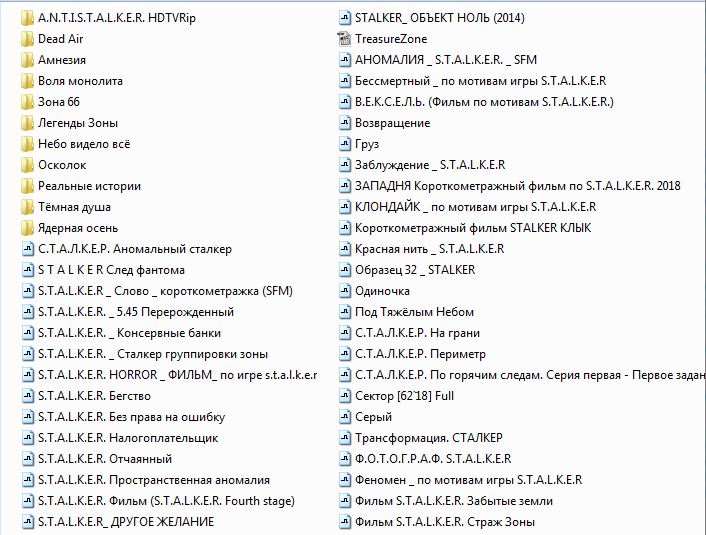The image size is (706, 535).
Task: Select file icon of Образец 32 _ STALKER
Action: click(x=344, y=270)
